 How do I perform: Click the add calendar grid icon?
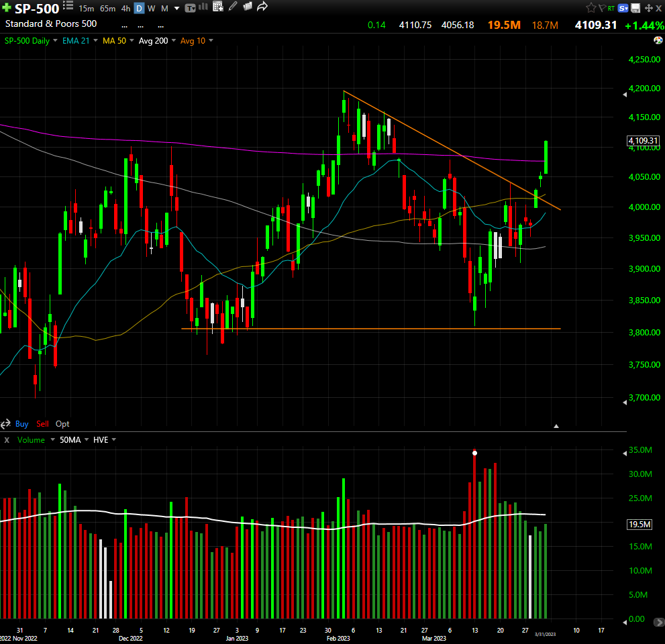(218, 6)
